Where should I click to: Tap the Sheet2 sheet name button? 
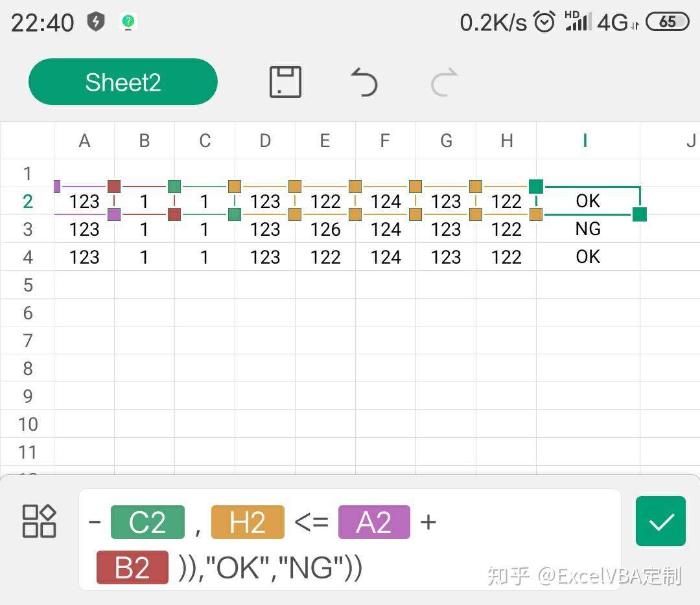pos(122,82)
